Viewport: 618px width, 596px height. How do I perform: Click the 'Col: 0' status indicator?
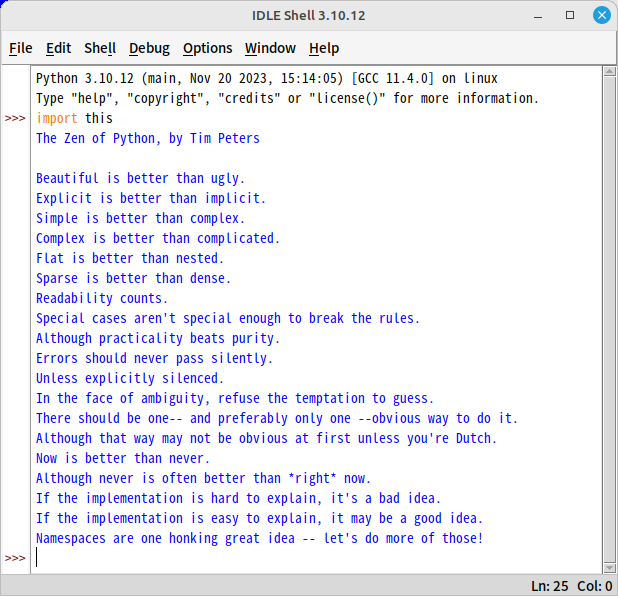coord(594,586)
